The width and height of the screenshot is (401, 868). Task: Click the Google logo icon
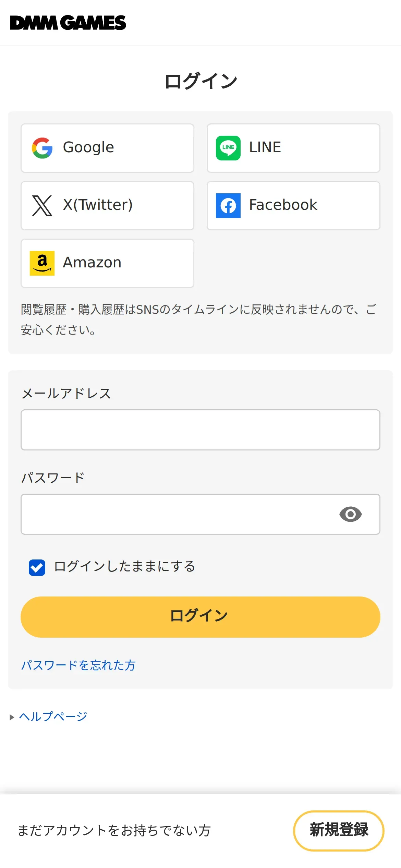pyautogui.click(x=42, y=148)
